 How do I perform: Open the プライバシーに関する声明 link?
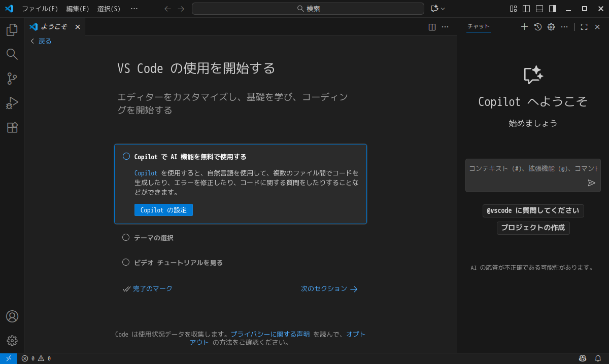click(270, 334)
